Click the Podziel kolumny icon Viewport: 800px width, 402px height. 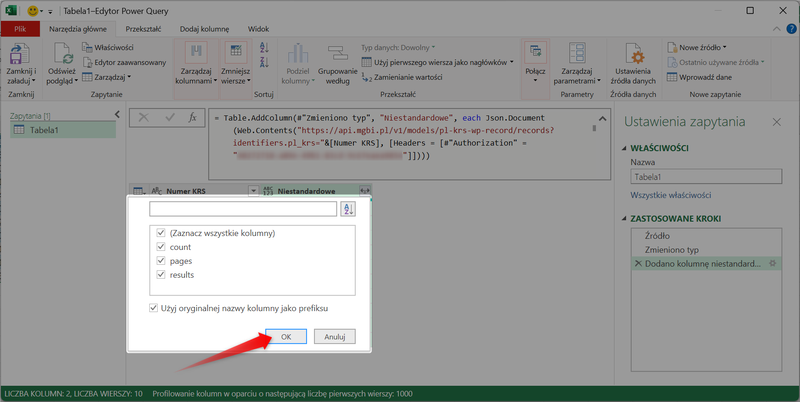coord(298,55)
